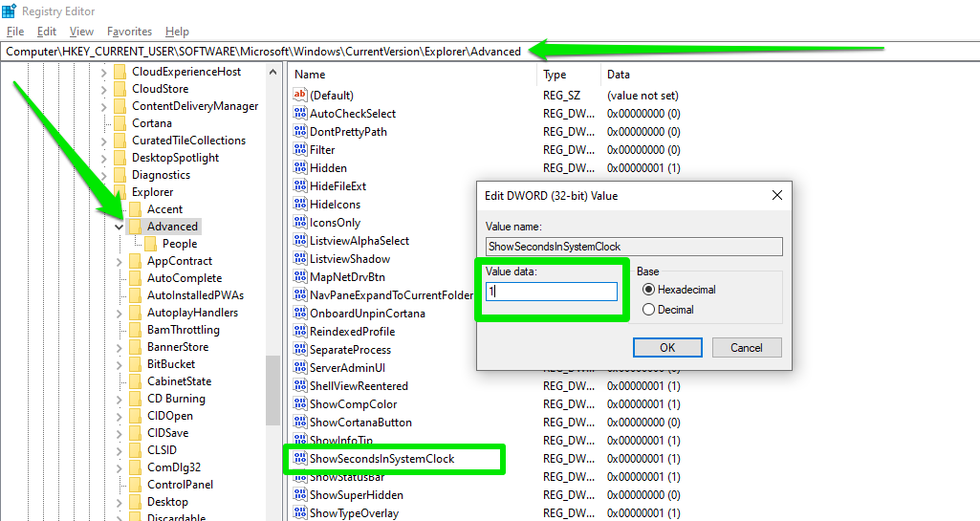Click the People folder icon in tree
This screenshot has height=521, width=980.
[150, 244]
